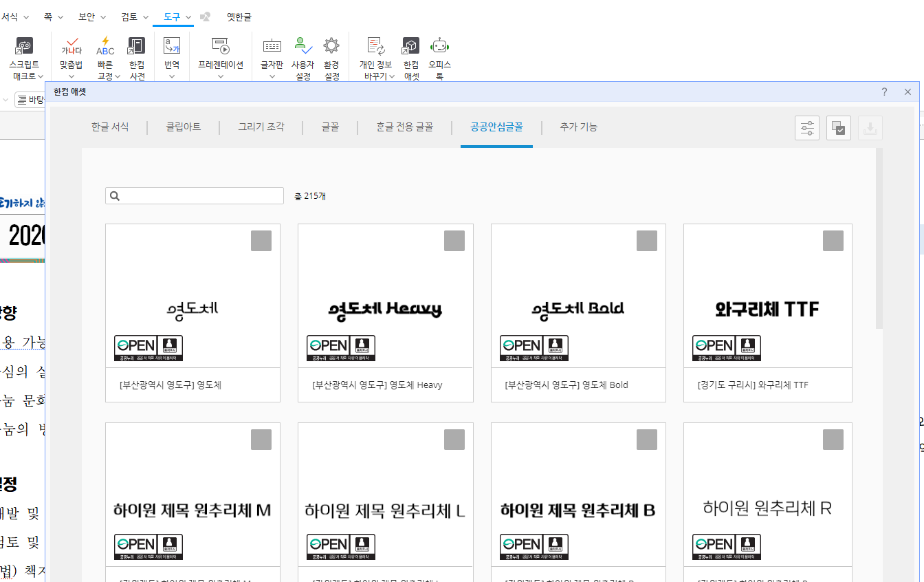Image resolution: width=924 pixels, height=582 pixels.
Task: Switch to the 클립아트 tab
Action: 184,127
